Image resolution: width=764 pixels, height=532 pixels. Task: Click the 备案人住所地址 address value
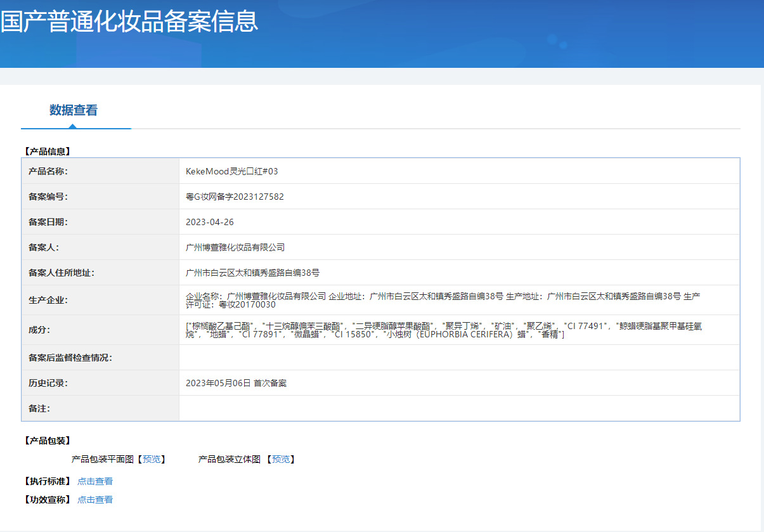tap(252, 273)
